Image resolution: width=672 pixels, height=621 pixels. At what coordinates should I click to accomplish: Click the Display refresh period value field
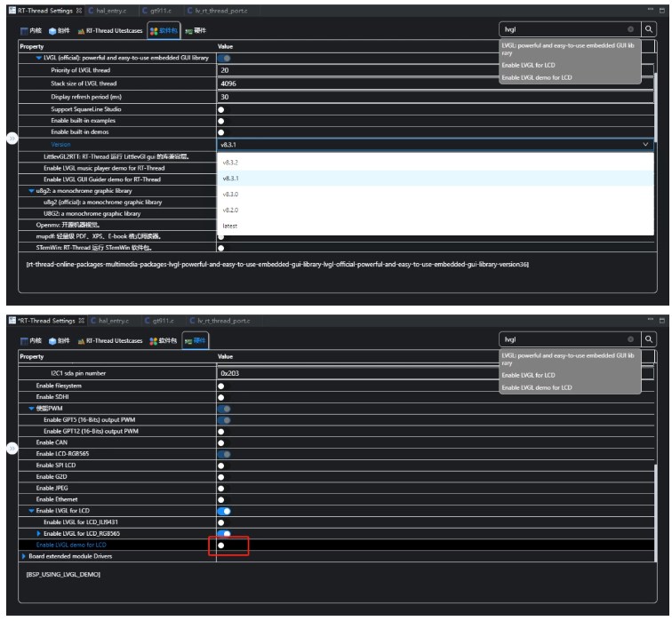click(435, 97)
